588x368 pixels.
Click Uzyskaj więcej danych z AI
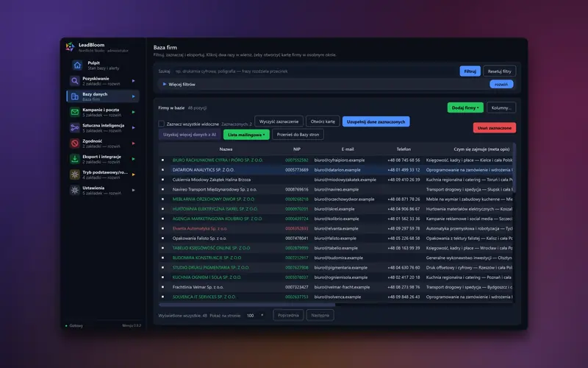click(x=190, y=135)
